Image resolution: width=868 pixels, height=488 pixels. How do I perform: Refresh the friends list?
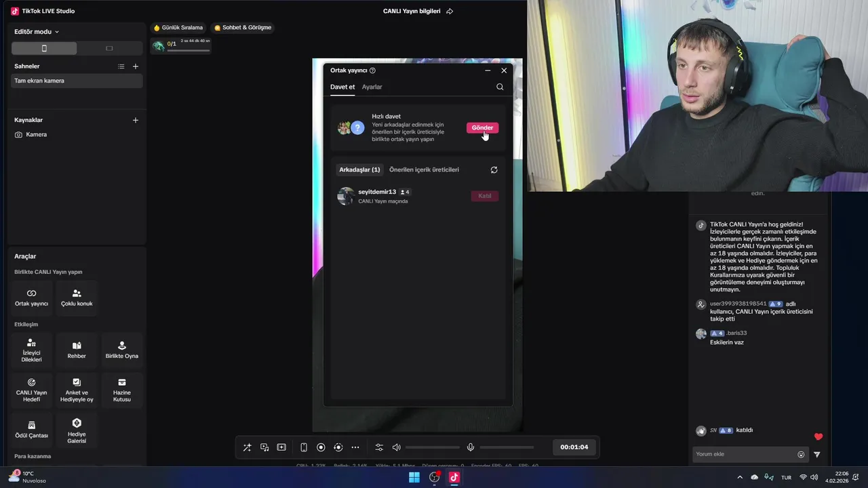pos(494,169)
